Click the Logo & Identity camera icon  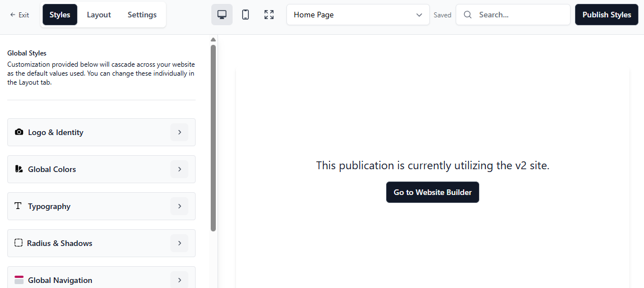(x=19, y=132)
